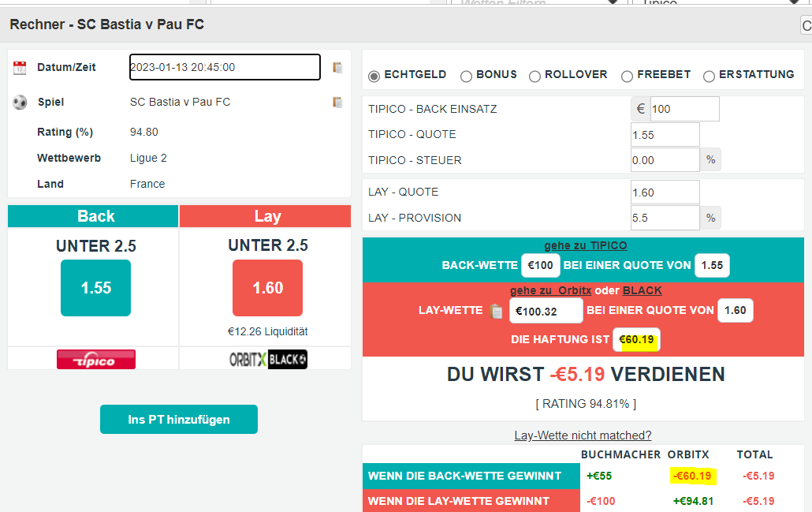
Task: Click the percent sign beside Tipico Steuer
Action: coord(710,160)
